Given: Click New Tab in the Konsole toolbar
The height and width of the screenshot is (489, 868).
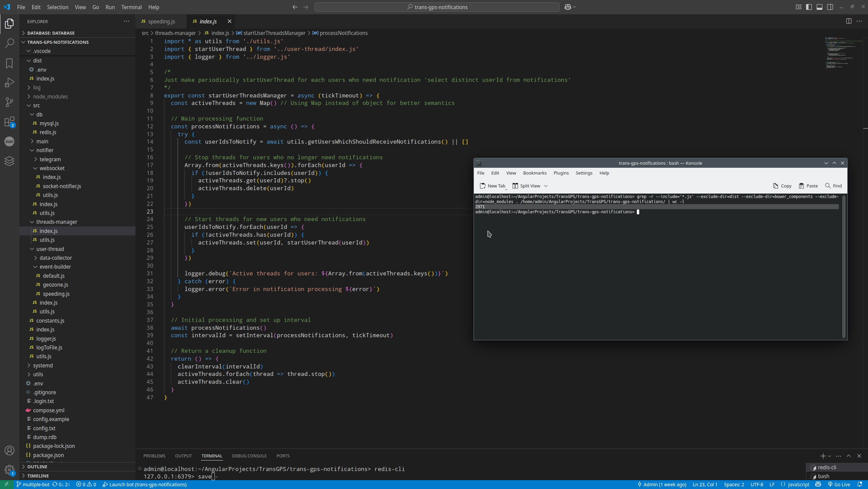Looking at the screenshot, I should click(493, 186).
